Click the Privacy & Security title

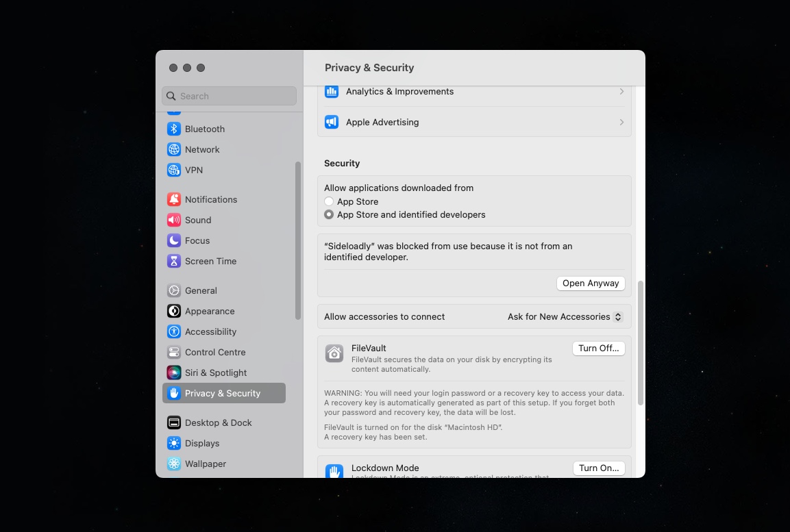tap(369, 68)
